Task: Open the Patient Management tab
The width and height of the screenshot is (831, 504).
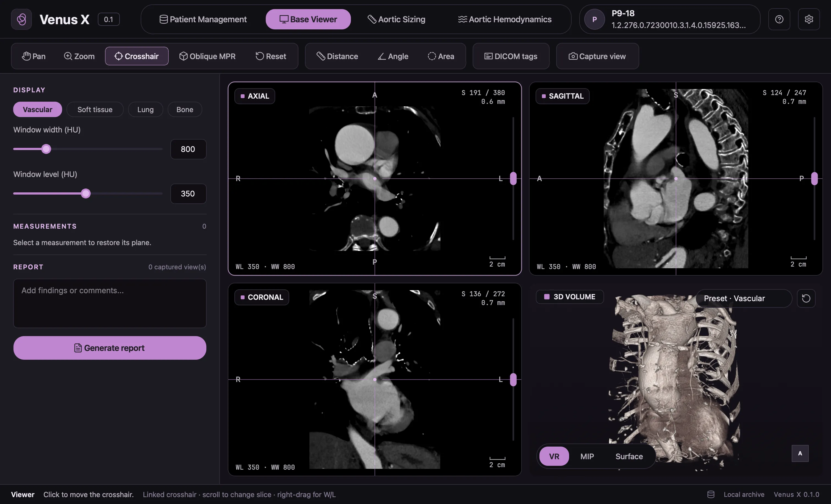Action: [x=203, y=19]
